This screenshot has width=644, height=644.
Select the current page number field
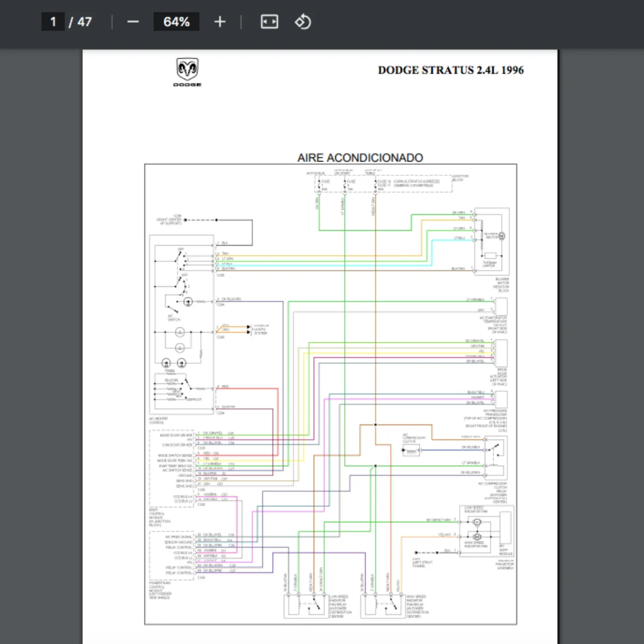53,22
